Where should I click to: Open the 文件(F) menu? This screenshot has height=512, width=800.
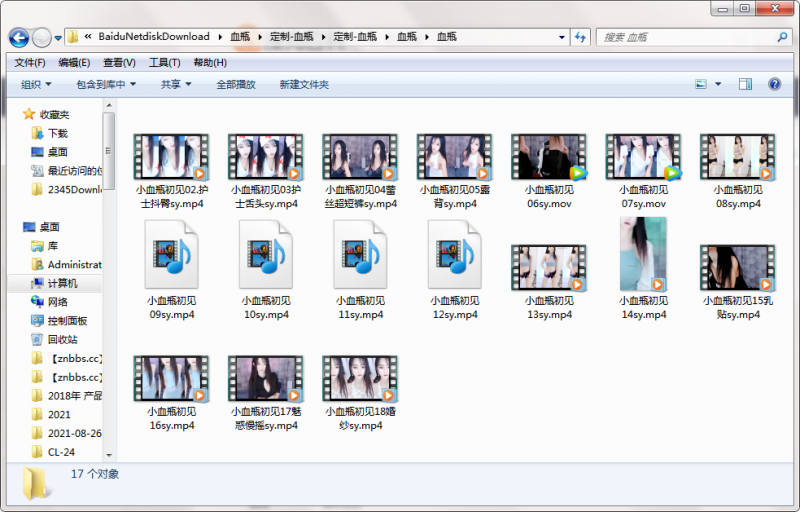[x=30, y=62]
